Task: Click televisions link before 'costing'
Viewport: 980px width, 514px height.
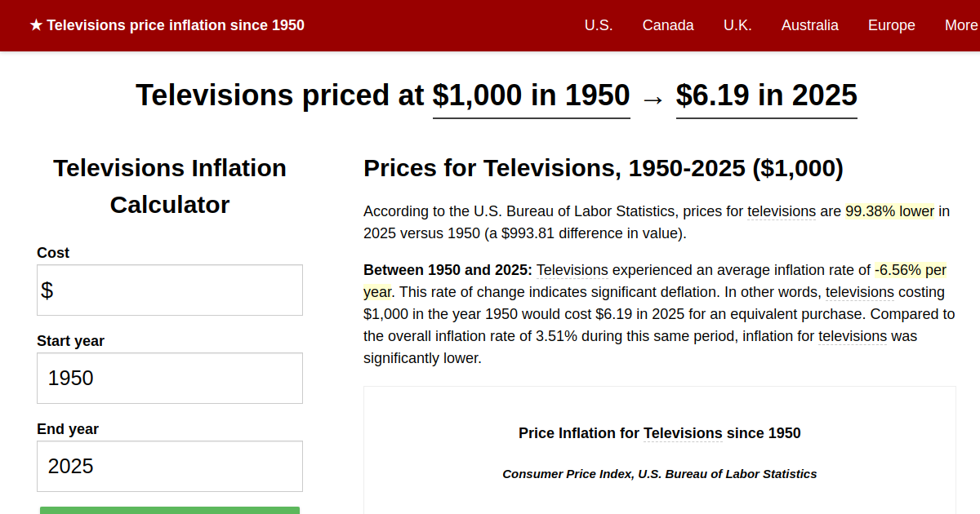Action: pos(860,292)
